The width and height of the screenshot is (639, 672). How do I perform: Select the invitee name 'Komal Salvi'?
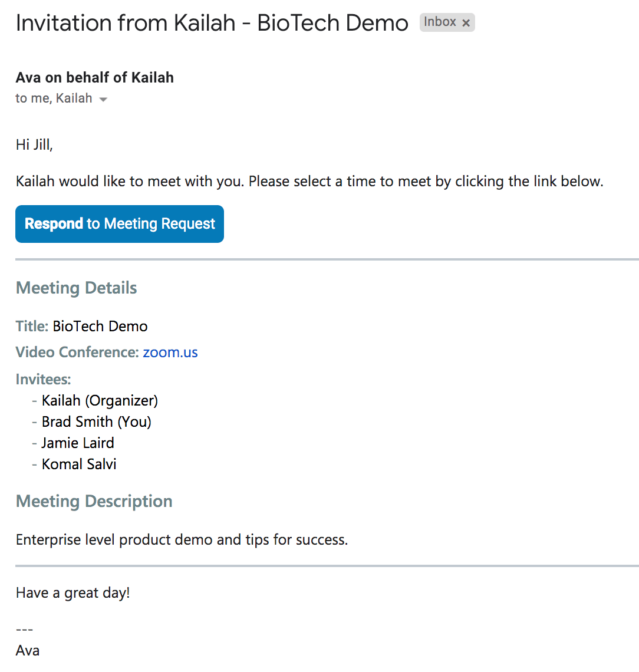pyautogui.click(x=78, y=464)
